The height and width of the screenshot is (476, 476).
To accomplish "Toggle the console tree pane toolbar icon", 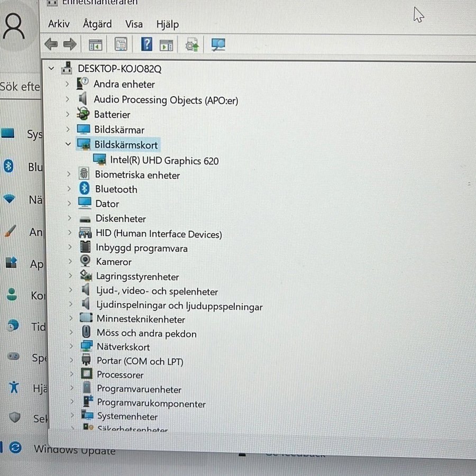I will click(95, 45).
